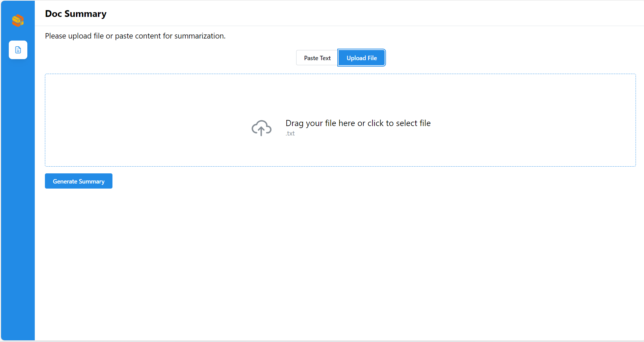644x342 pixels.
Task: Click the .txt hint text in upload area
Action: pos(290,133)
